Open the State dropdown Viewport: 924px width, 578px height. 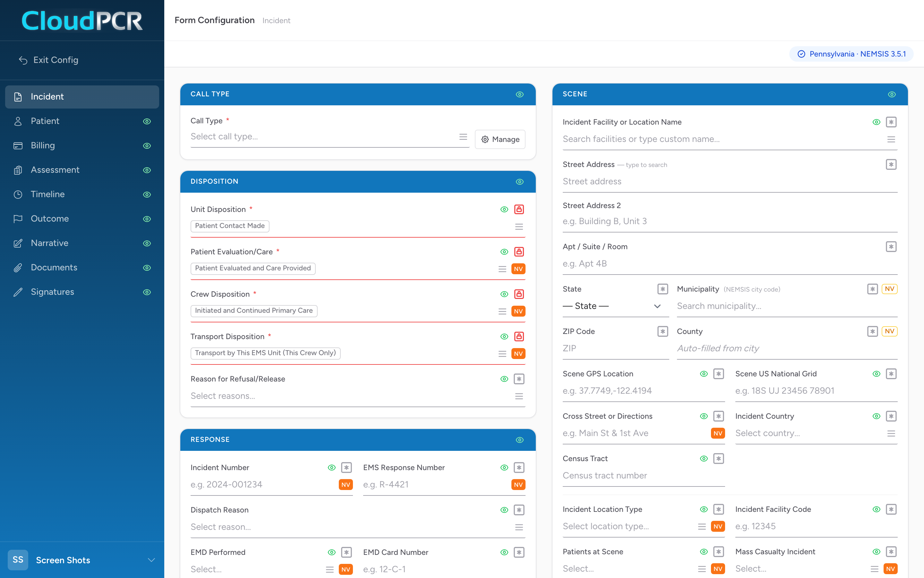point(615,306)
